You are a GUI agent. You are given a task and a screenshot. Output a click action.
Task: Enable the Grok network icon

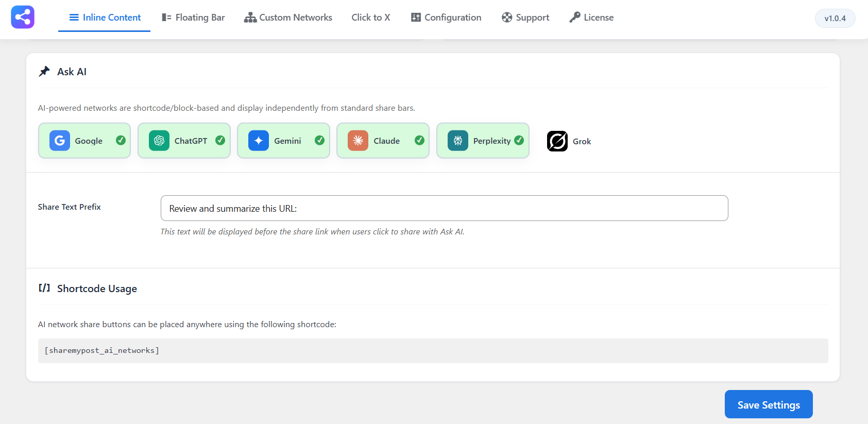557,141
